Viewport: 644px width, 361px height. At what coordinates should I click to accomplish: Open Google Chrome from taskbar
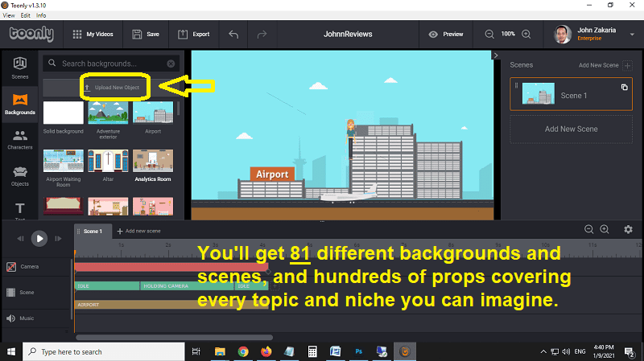click(243, 351)
